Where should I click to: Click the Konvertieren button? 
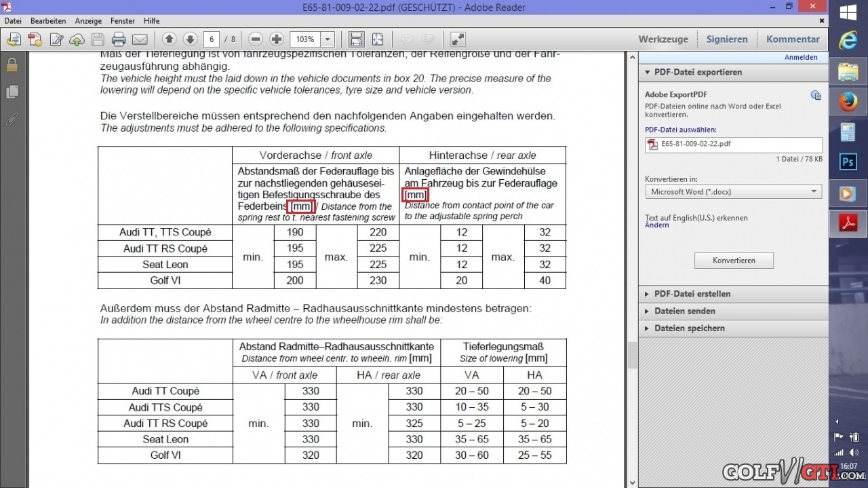point(734,261)
